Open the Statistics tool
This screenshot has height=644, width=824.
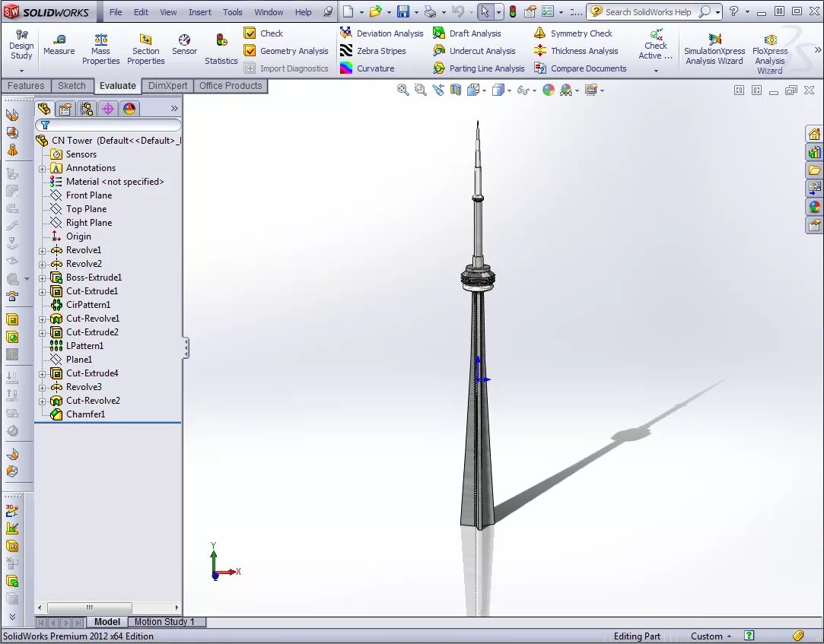coord(221,49)
